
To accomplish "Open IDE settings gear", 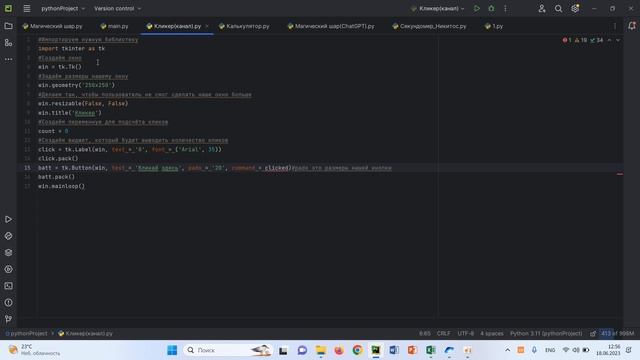I will click(x=575, y=9).
